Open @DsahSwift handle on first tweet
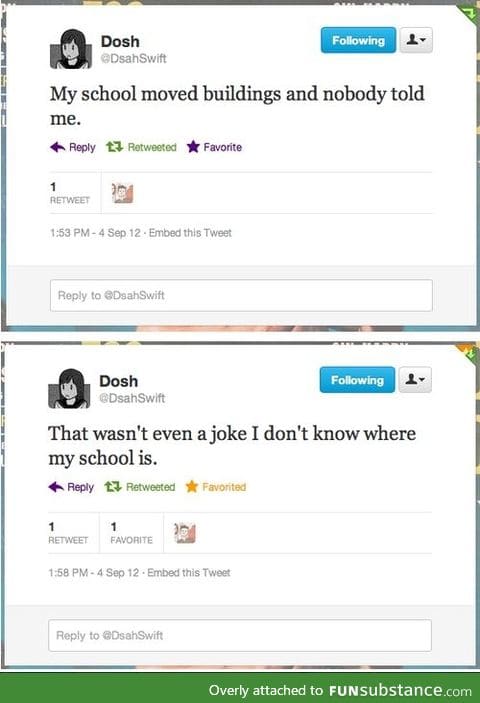Viewport: 480px width, 703px height. pyautogui.click(x=134, y=58)
